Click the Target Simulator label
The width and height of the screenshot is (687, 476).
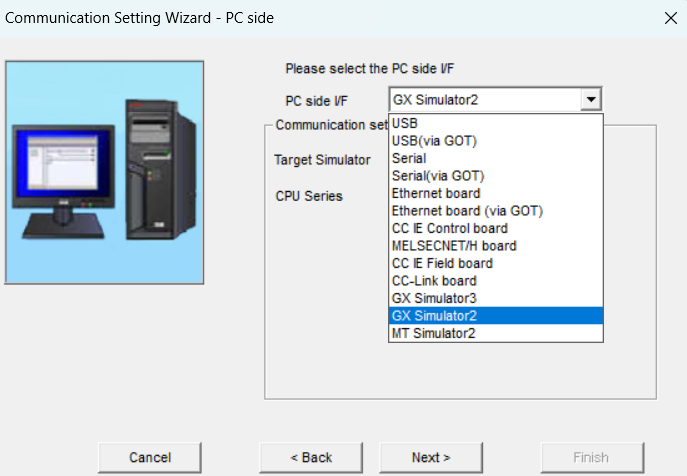(322, 160)
